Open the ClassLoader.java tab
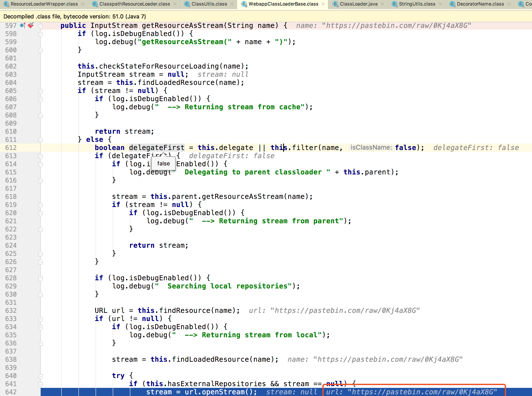532x396 pixels. tap(359, 4)
